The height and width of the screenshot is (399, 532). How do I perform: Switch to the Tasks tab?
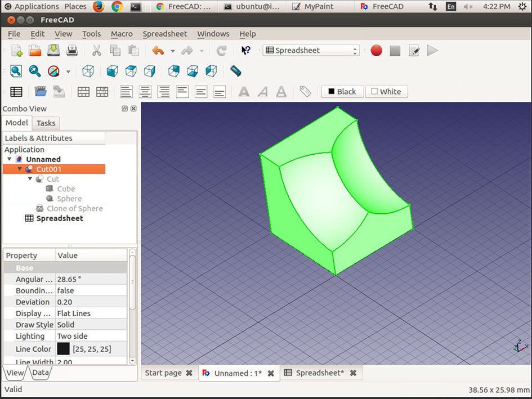pyautogui.click(x=46, y=123)
